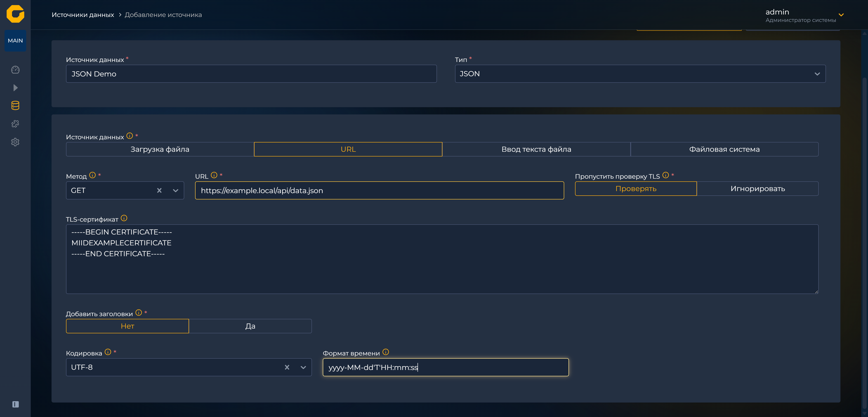Show info tooltip next to Кодировка
The width and height of the screenshot is (868, 417).
pyautogui.click(x=108, y=352)
